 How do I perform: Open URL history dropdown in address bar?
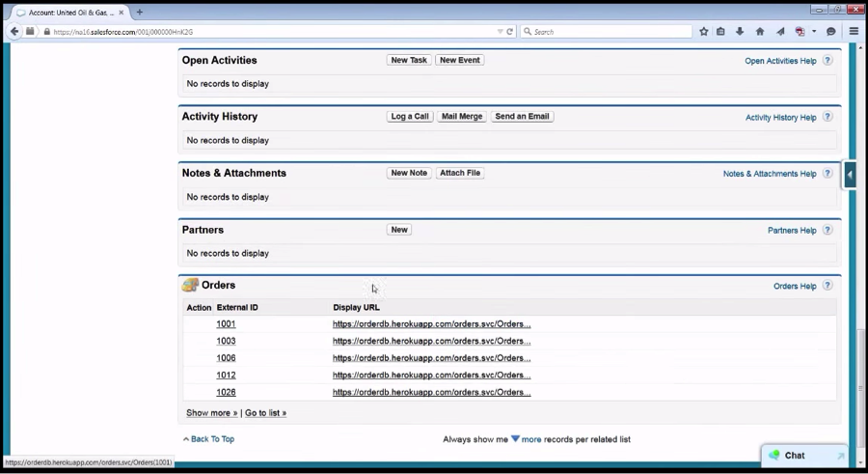(500, 32)
